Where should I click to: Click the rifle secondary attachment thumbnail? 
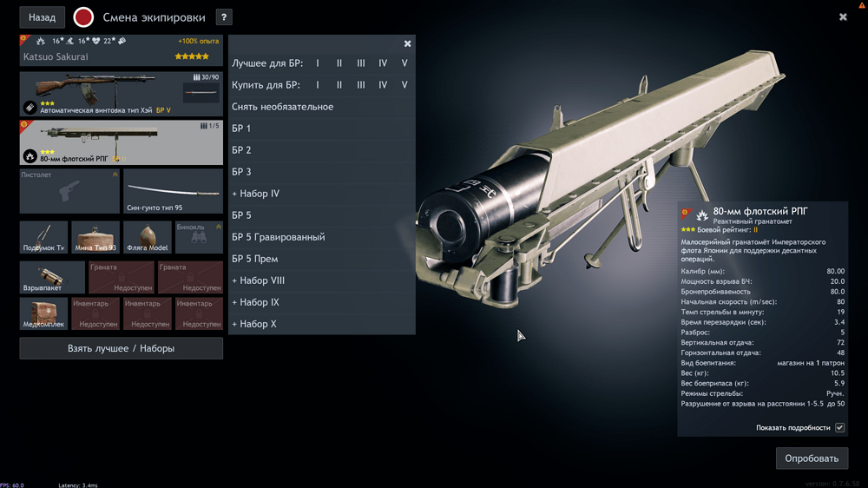pyautogui.click(x=201, y=93)
